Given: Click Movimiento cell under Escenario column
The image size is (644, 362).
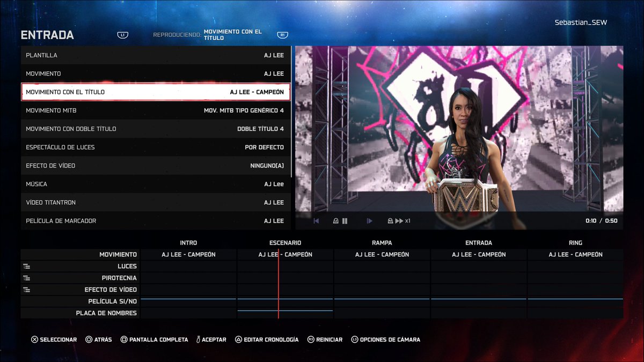Looking at the screenshot, I should (285, 255).
